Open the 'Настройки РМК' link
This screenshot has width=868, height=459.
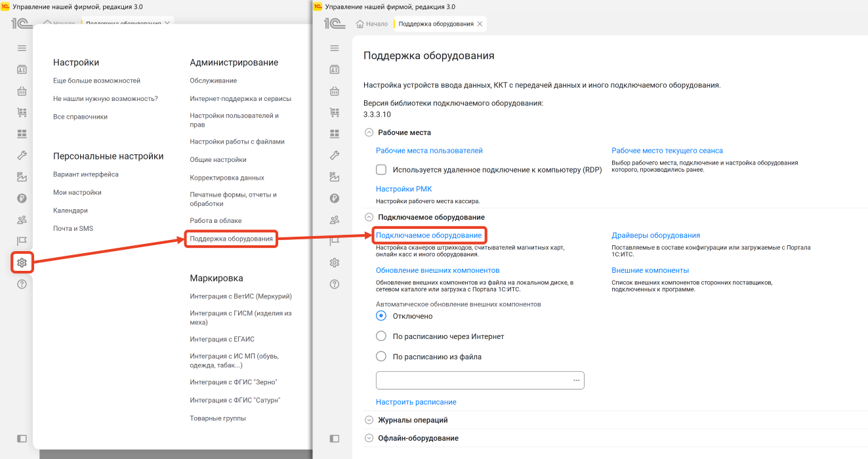coord(403,189)
